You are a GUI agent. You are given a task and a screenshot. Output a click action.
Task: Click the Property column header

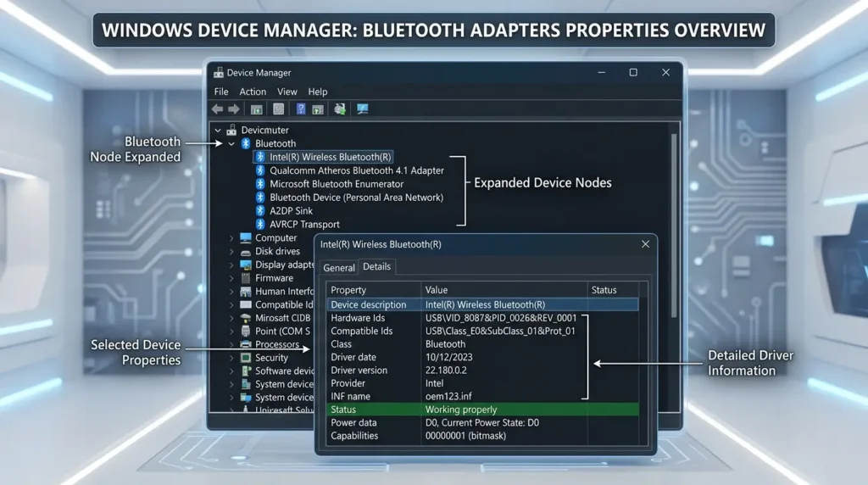click(x=374, y=290)
